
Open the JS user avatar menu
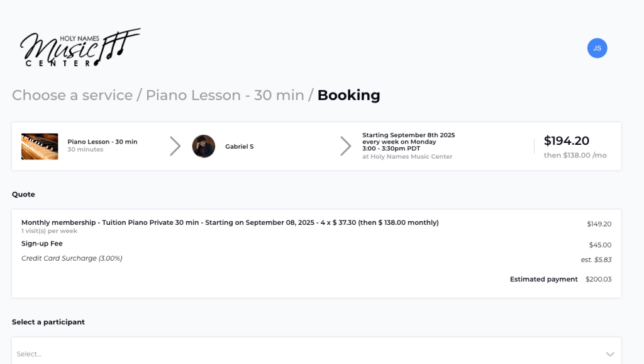click(597, 48)
